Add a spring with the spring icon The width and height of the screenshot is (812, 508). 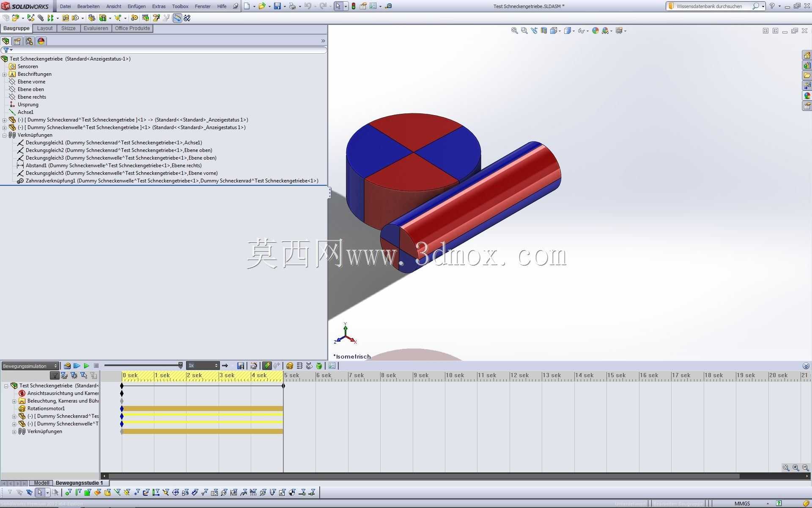(299, 366)
